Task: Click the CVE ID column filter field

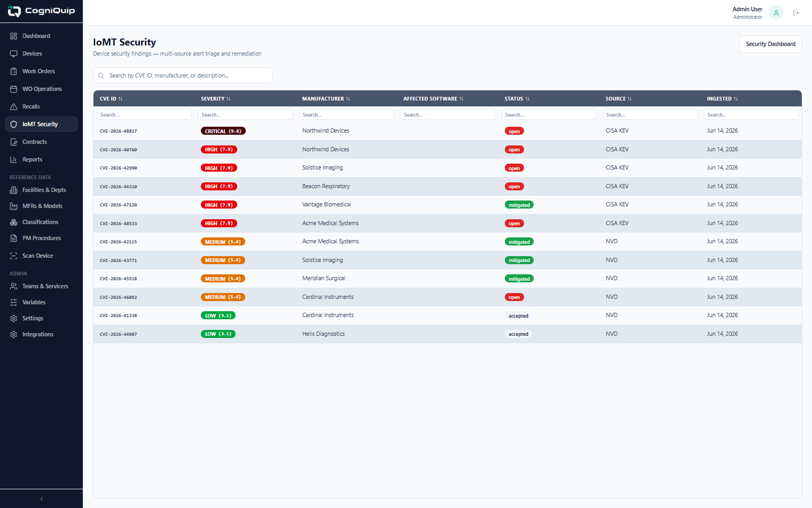Action: pyautogui.click(x=144, y=114)
